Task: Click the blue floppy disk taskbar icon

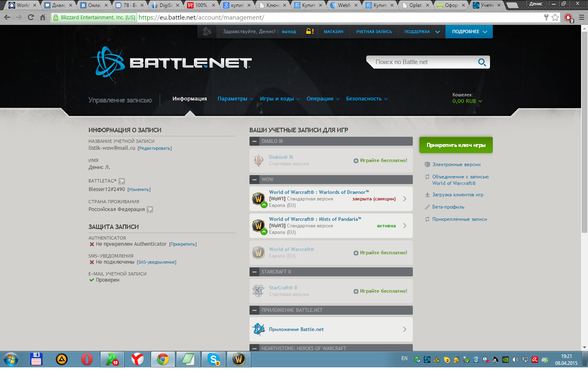Action: 36,360
